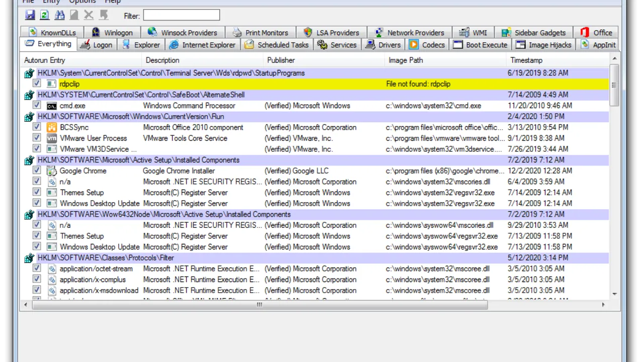Click the registry icon beside the Classes\Protocols\Filter key

[29, 258]
